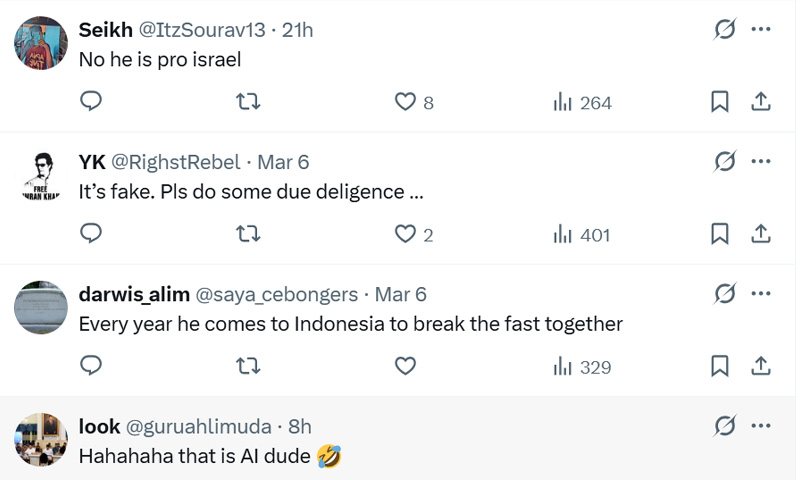Screen dimensions: 800x480
Task: Open @saya_cebongers profile handle link
Action: click(x=277, y=294)
